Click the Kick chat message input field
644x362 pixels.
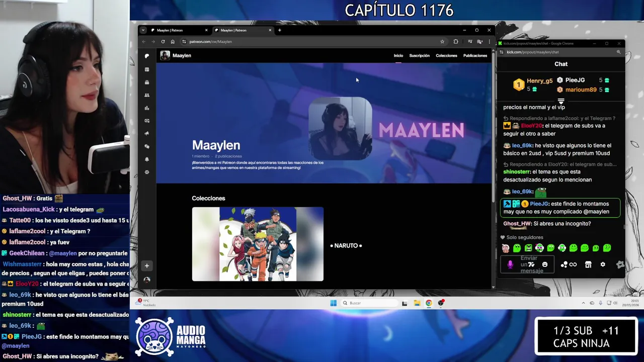point(527,264)
